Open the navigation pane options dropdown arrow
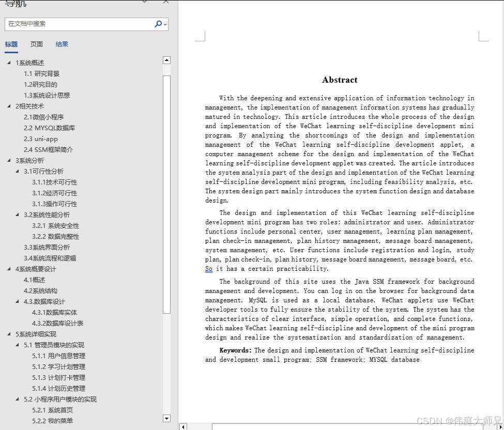 click(x=145, y=2)
